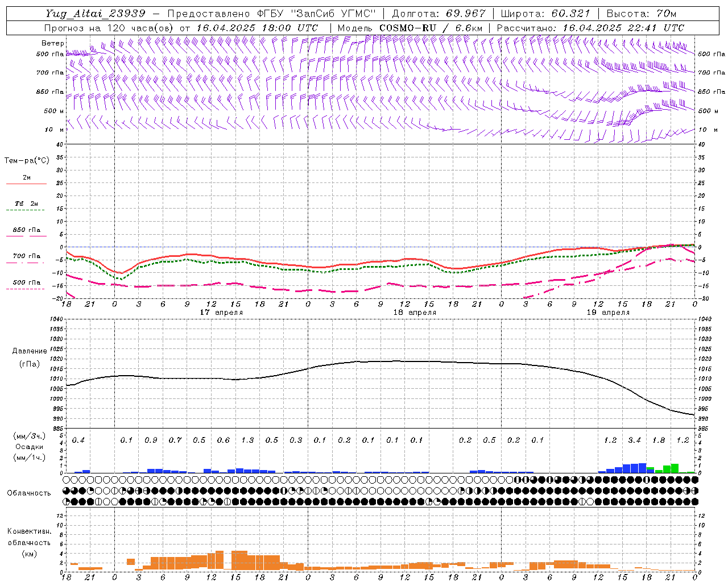Click the 'Td 2м' dew point legend entry
Image resolution: width=728 pixels, height=582 pixels.
(26, 203)
